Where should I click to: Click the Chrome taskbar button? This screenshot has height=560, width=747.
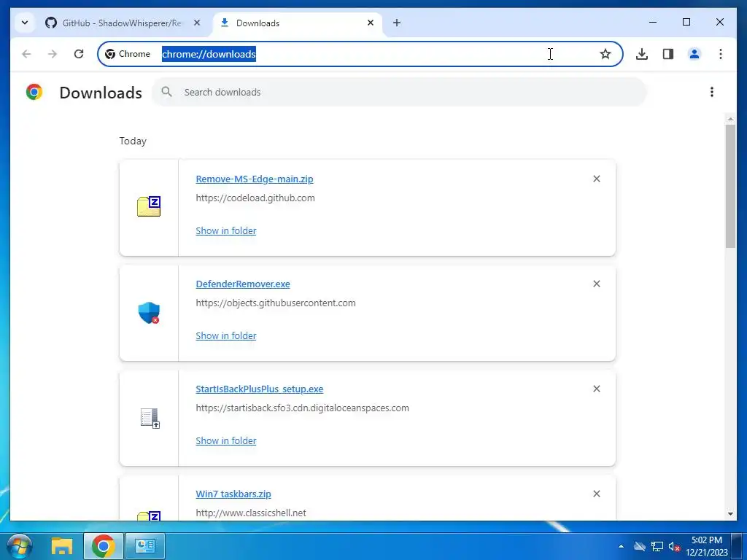click(x=104, y=546)
